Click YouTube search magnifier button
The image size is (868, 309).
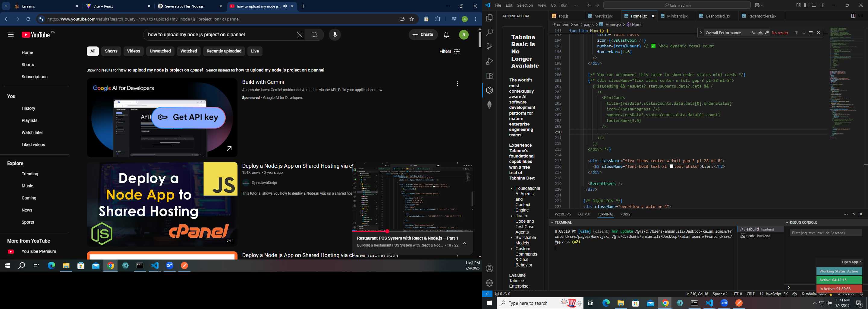click(314, 35)
